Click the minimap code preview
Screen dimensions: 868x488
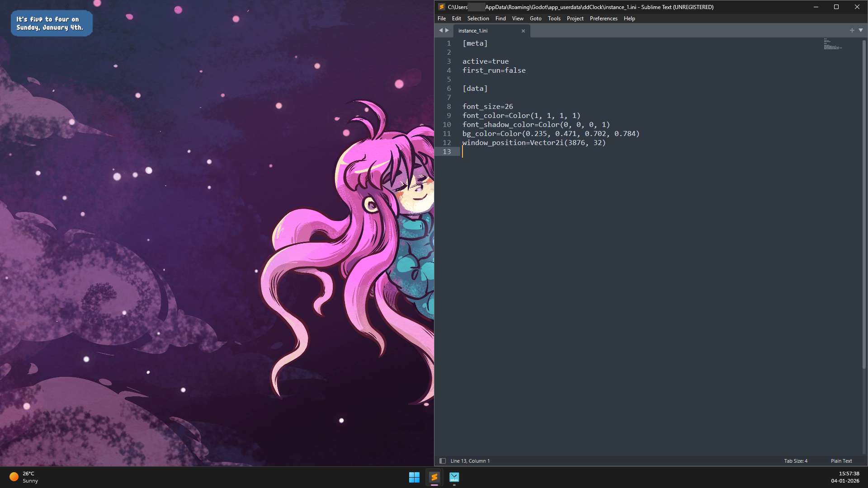coord(832,44)
